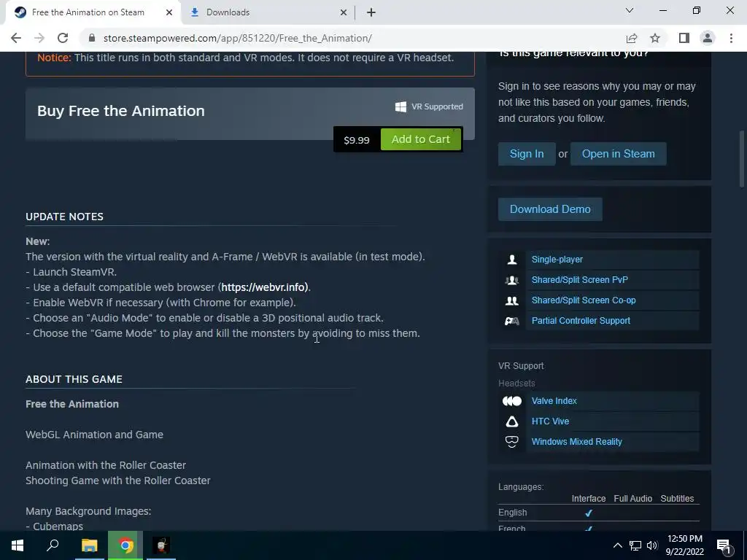Click the English interface checkmark
Viewport: 747px width, 560px height.
[x=589, y=513]
